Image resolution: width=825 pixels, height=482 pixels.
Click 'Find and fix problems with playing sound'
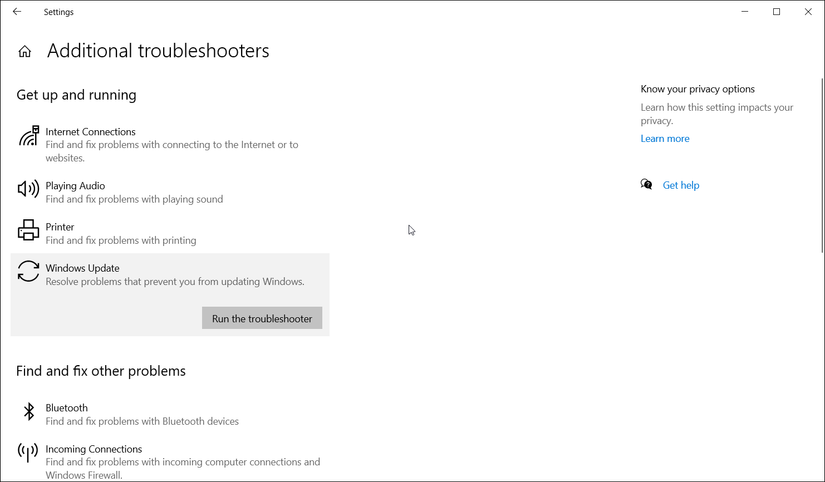[134, 199]
